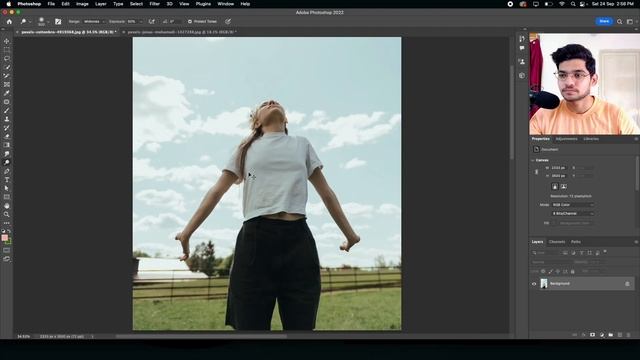Toggle Quick Mask mode
The height and width of the screenshot is (360, 640).
7,250
